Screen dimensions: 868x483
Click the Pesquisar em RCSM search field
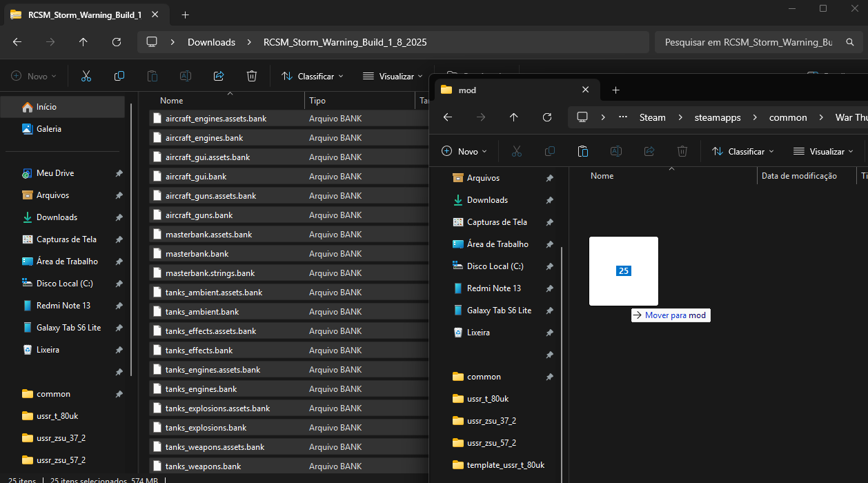749,42
